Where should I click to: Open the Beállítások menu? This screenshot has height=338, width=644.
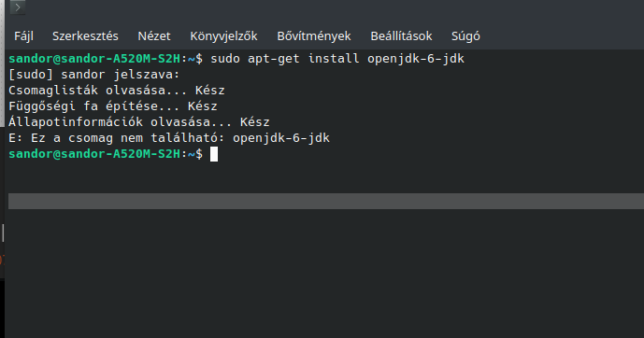401,36
